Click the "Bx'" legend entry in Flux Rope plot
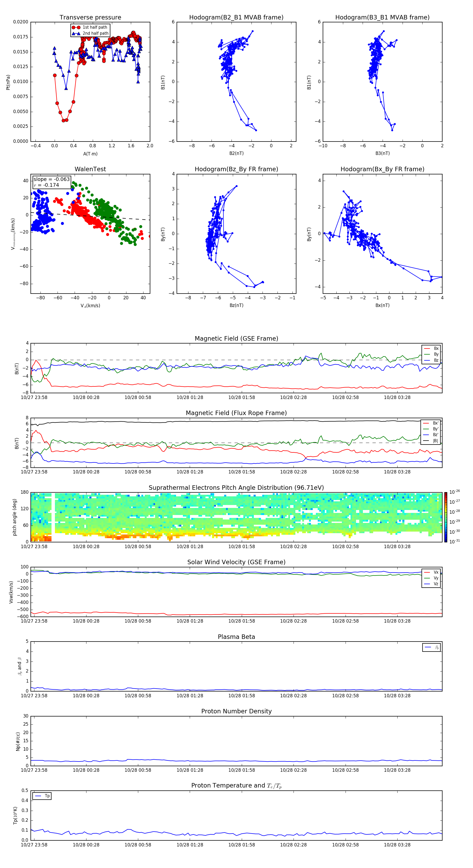The width and height of the screenshot is (473, 868). tap(431, 423)
